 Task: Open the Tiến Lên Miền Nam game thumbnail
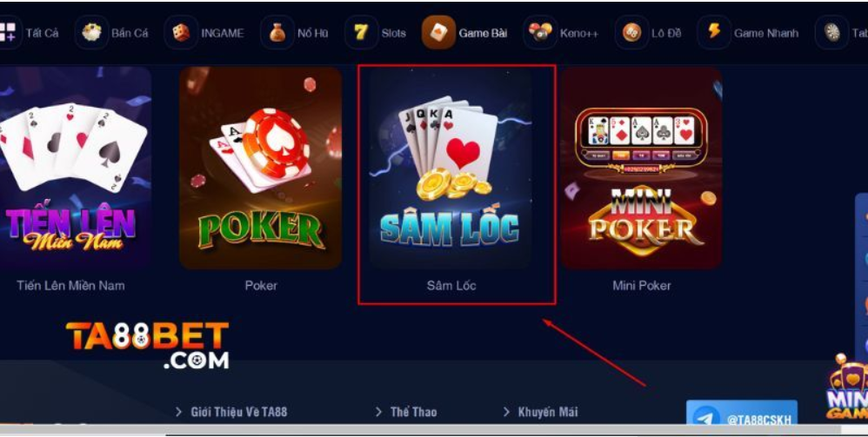72,169
